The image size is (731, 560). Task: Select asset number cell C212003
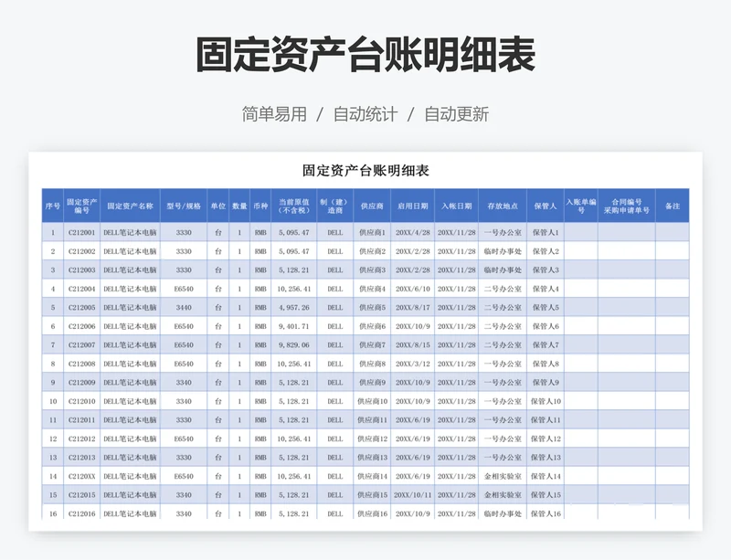[x=82, y=270]
